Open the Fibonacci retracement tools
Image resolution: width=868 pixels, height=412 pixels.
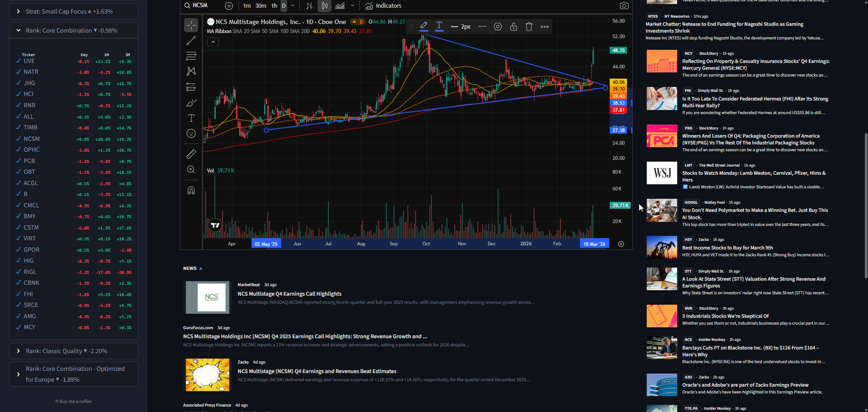point(191,56)
